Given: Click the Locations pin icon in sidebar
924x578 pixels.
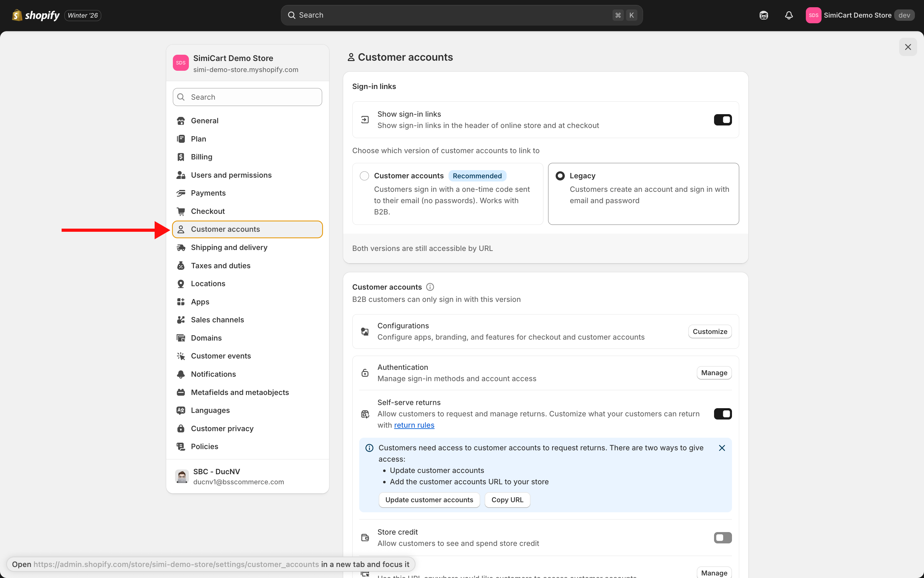Looking at the screenshot, I should [x=181, y=284].
